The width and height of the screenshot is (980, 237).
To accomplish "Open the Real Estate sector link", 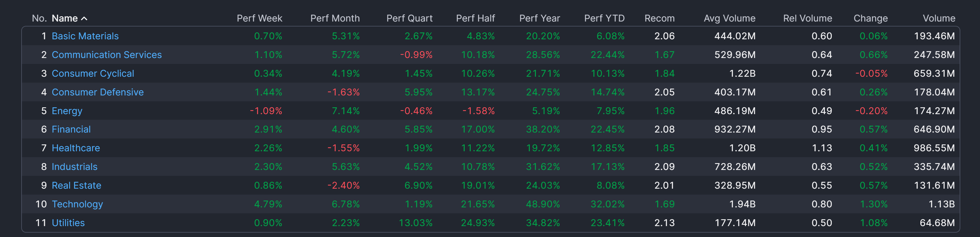I will click(x=77, y=185).
